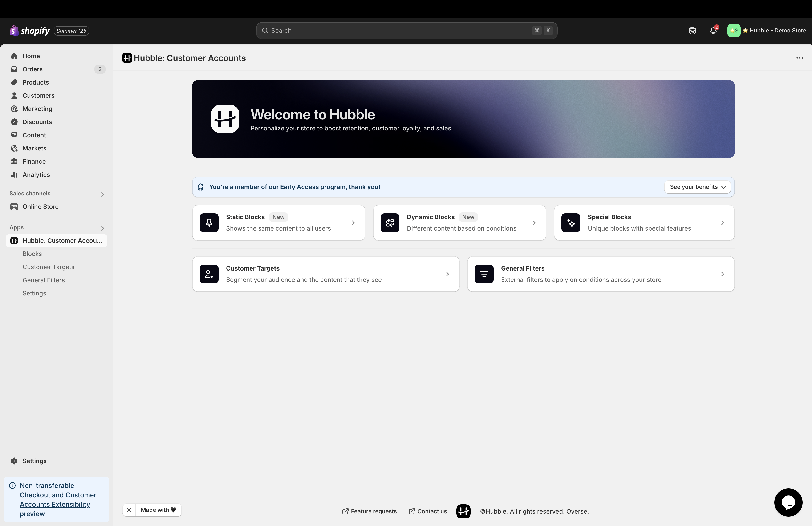Viewport: 812px width, 526px height.
Task: Open General Filters card chevron
Action: tap(722, 274)
